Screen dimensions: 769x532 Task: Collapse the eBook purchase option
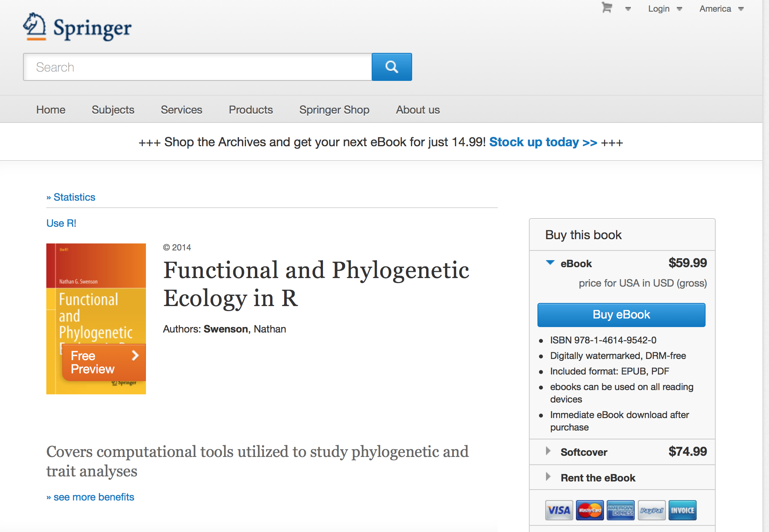point(550,263)
